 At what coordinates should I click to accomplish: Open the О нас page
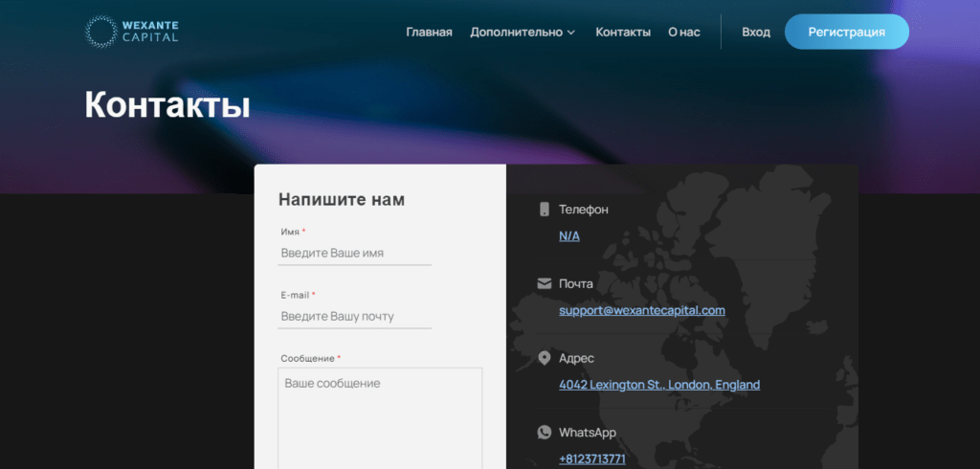tap(684, 32)
